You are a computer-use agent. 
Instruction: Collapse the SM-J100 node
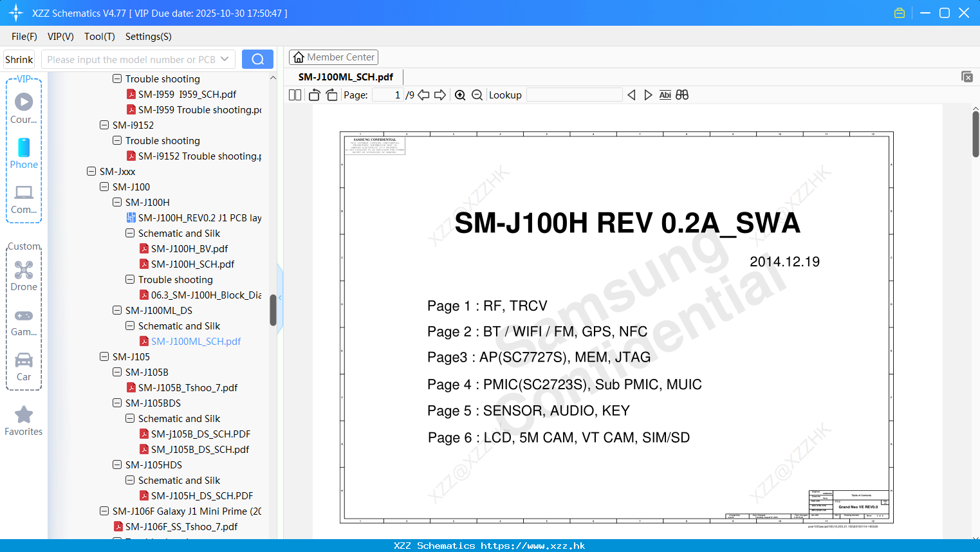[104, 187]
